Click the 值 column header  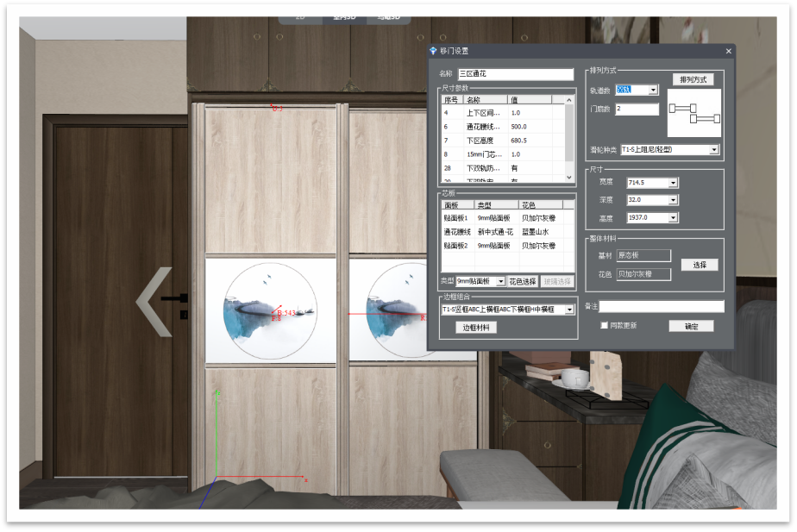[x=530, y=100]
